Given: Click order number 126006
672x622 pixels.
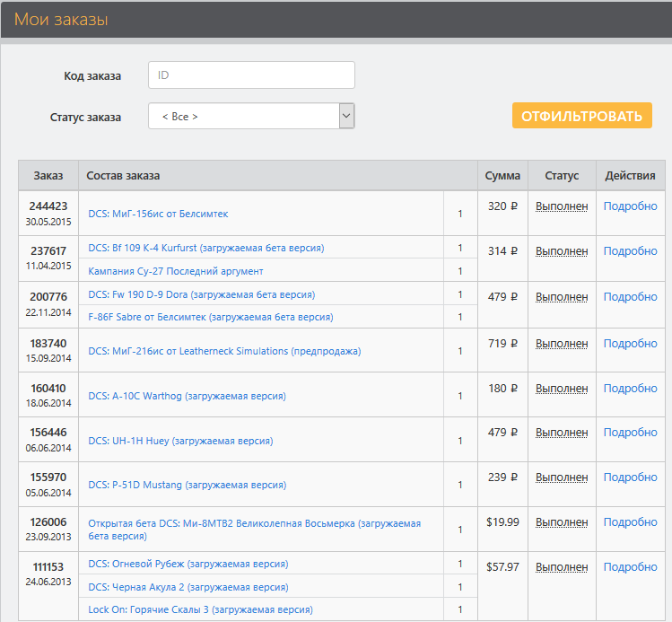Looking at the screenshot, I should pos(48,521).
